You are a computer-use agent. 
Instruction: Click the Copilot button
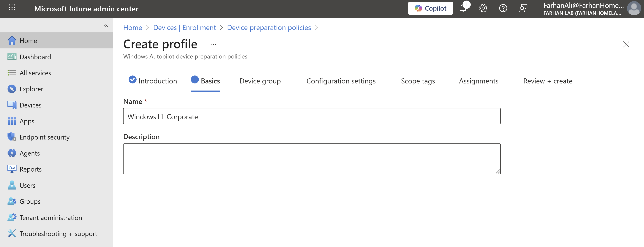click(430, 9)
